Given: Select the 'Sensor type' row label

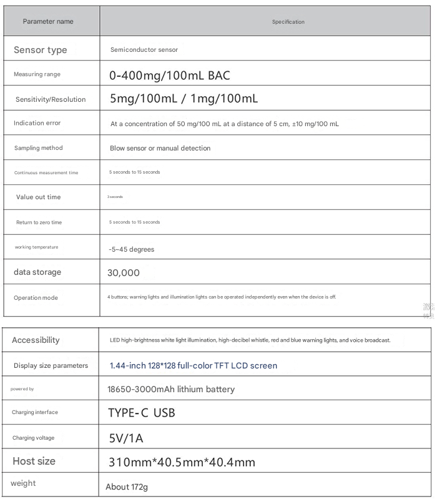Looking at the screenshot, I should point(40,50).
